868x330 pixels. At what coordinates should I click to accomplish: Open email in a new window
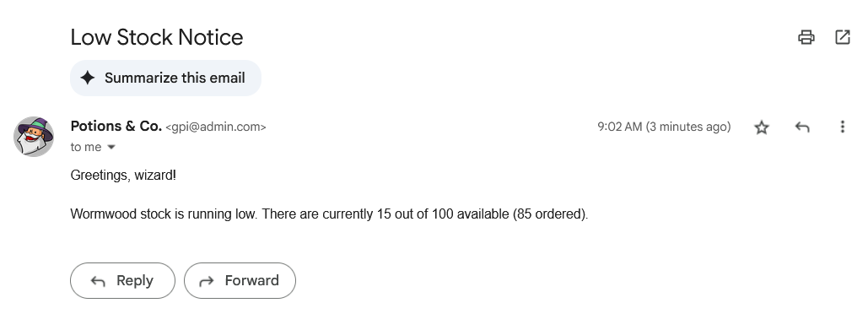click(842, 37)
